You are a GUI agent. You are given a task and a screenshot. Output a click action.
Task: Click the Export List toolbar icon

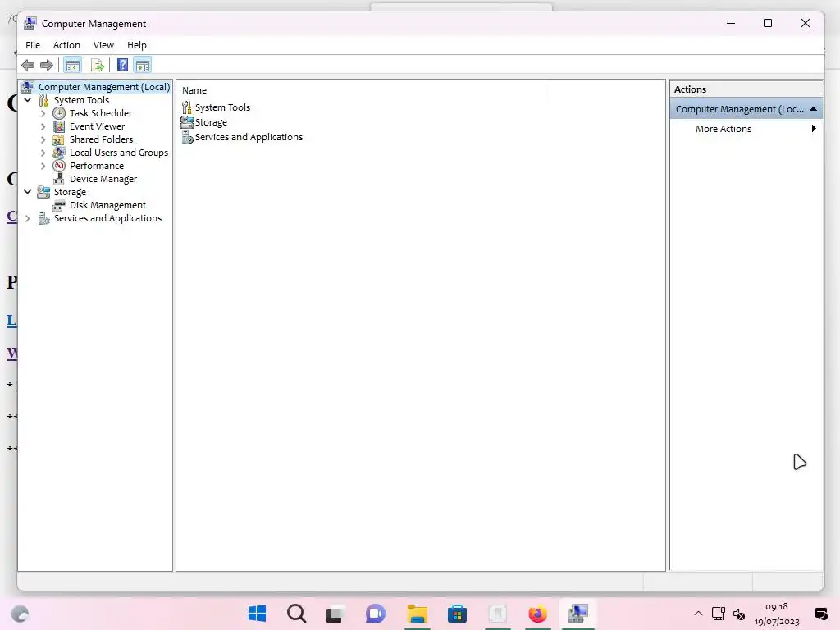coord(97,66)
